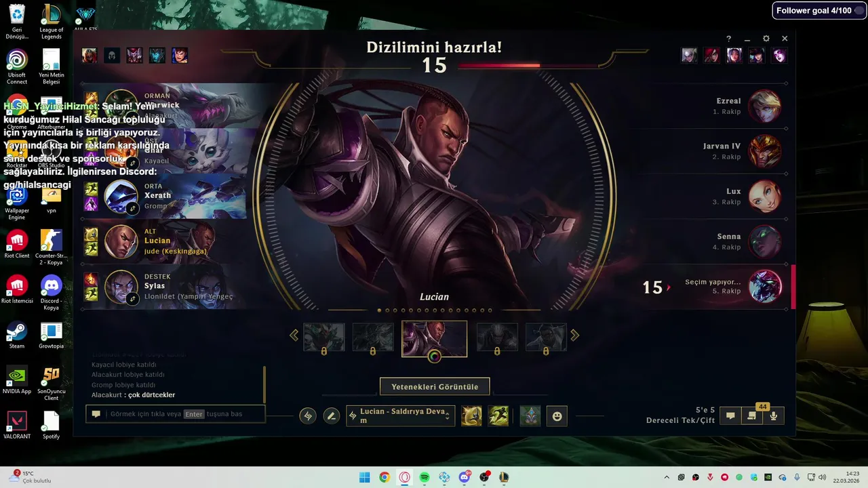This screenshot has width=868, height=488.
Task: Open the Valorant desktop shortcut
Action: pyautogui.click(x=17, y=424)
